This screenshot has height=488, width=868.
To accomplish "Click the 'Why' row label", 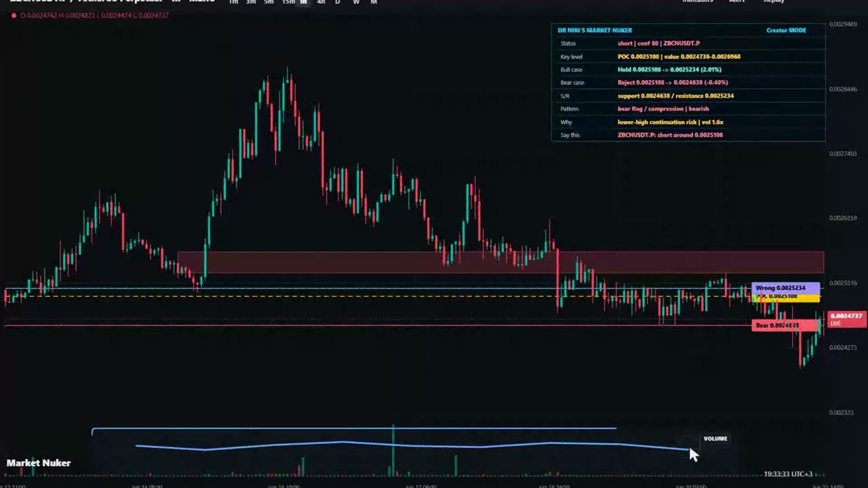I will 566,123.
